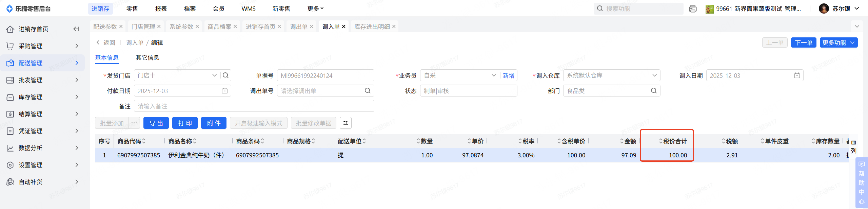The height and width of the screenshot is (209, 868).
Task: Close the 门店管理 tab
Action: click(159, 27)
